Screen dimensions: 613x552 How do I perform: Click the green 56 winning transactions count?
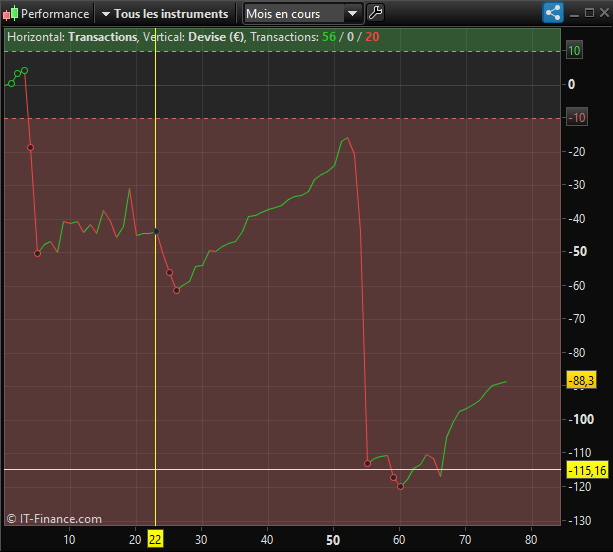[x=329, y=37]
